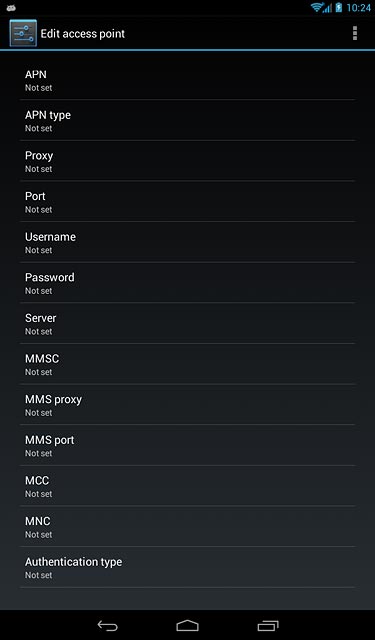Viewport: 375px width, 640px height.
Task: Tap the Settings app icon in header
Action: point(23,33)
